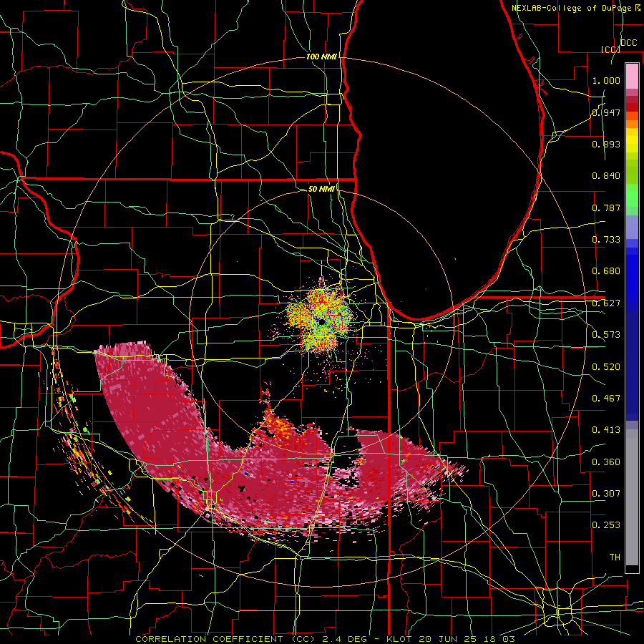The width and height of the screenshot is (644, 644).
Task: Click the 100 NMI range ring label
Action: click(x=321, y=57)
